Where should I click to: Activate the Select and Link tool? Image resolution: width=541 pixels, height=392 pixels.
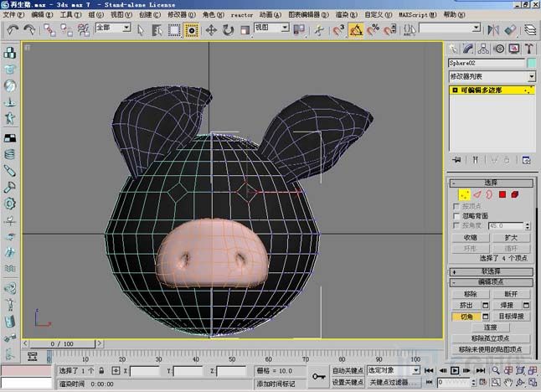point(49,30)
